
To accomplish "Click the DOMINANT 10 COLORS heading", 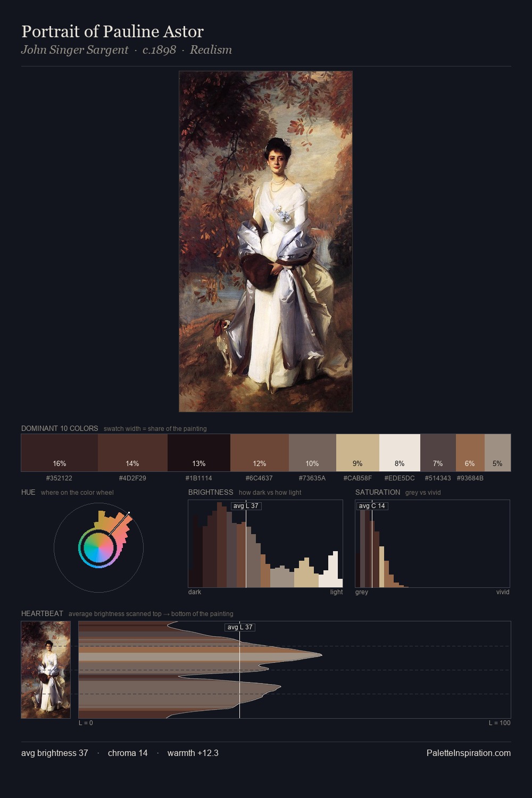I will [x=60, y=428].
